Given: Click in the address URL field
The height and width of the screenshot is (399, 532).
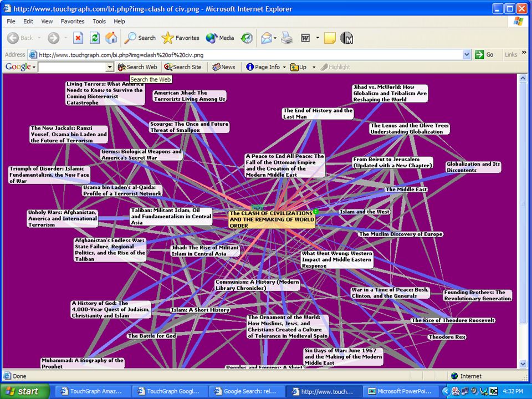Looking at the screenshot, I should (x=249, y=55).
